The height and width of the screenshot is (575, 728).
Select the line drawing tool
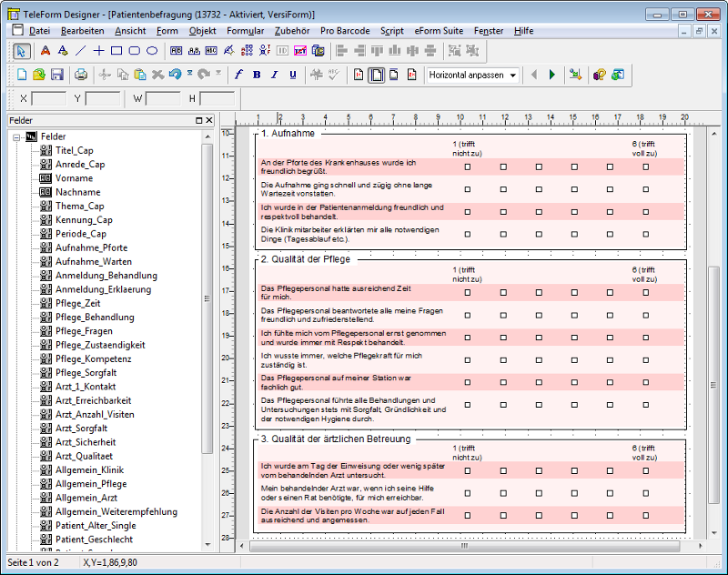pyautogui.click(x=81, y=50)
